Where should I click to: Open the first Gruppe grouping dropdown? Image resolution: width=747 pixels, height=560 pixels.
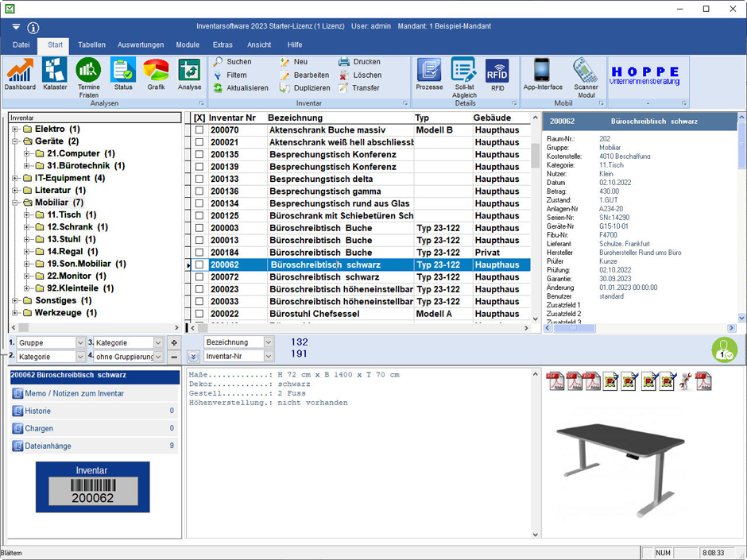(80, 343)
